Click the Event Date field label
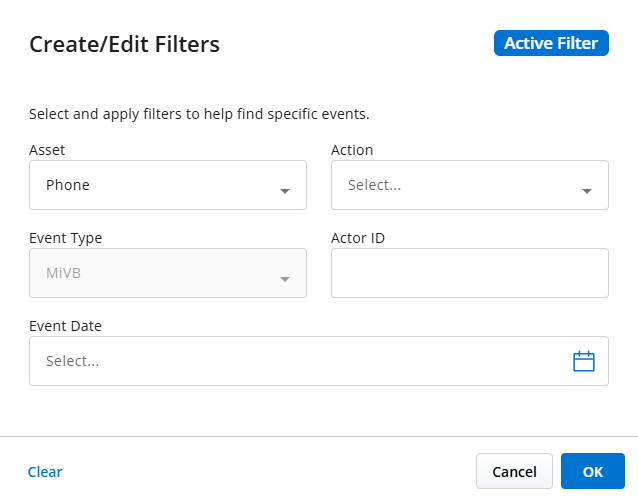638x503 pixels. [65, 326]
